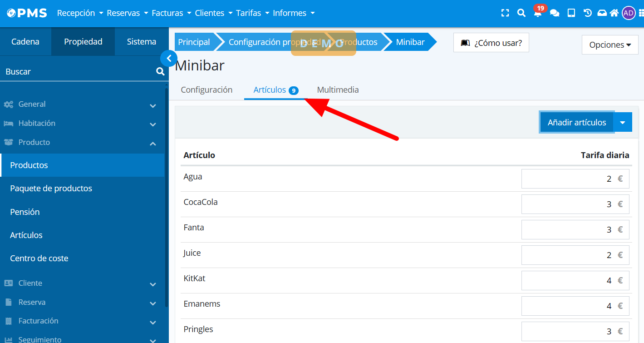Click the Tarifa diaria column header

click(x=605, y=155)
